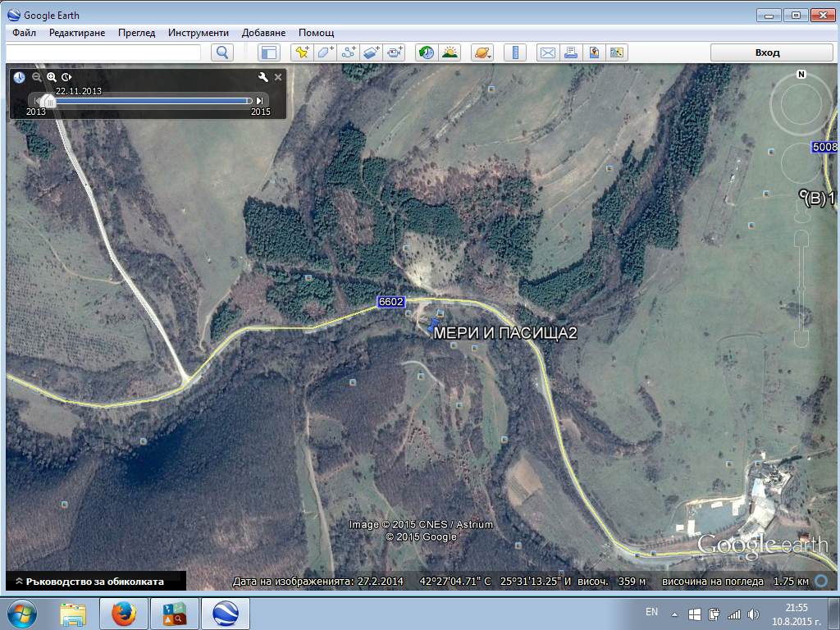Click the print icon in the toolbar
The height and width of the screenshot is (630, 840).
[x=571, y=52]
